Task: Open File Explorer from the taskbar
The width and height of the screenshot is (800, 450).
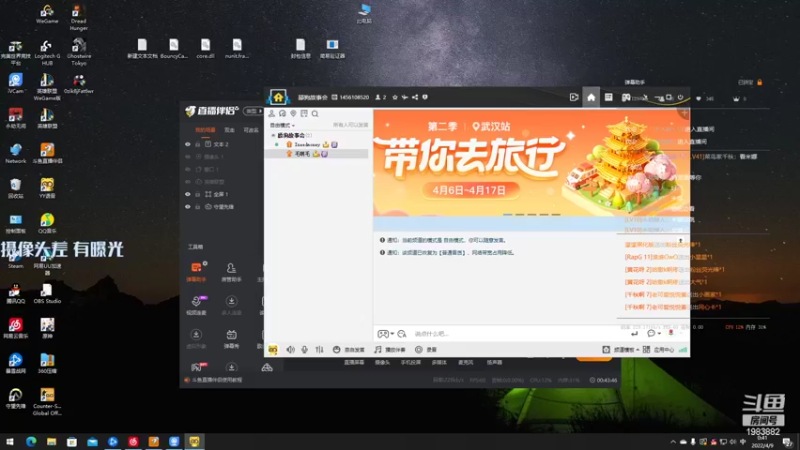Action: point(52,441)
